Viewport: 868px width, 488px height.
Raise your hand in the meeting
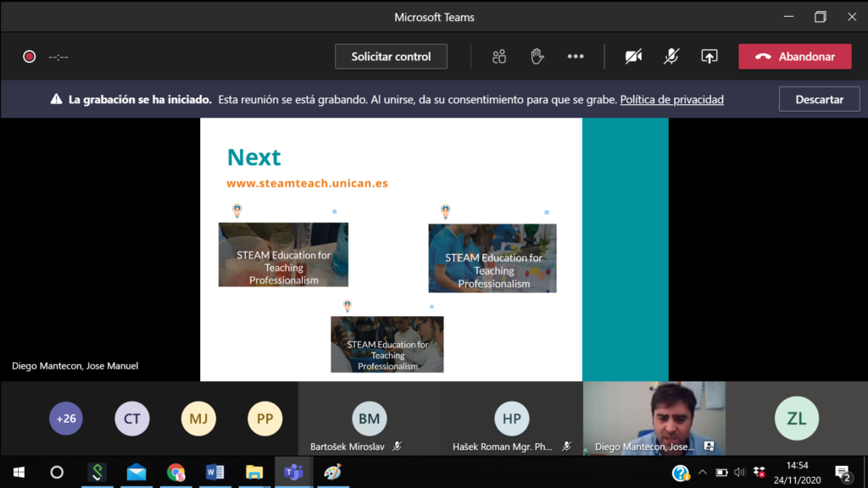(x=537, y=57)
